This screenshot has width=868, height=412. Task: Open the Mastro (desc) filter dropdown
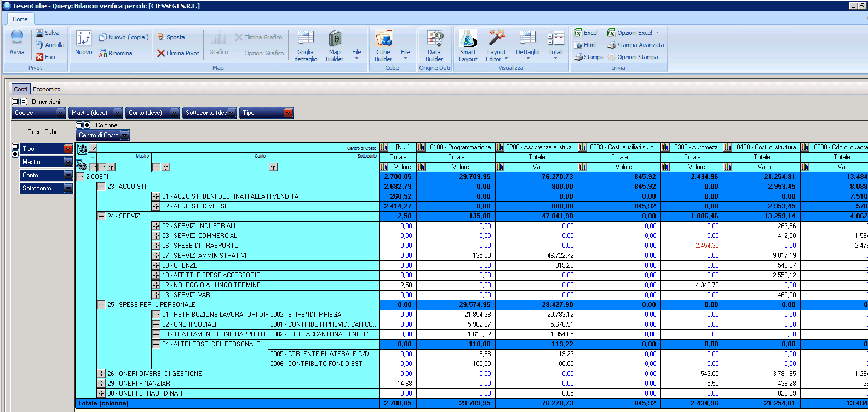(x=117, y=113)
